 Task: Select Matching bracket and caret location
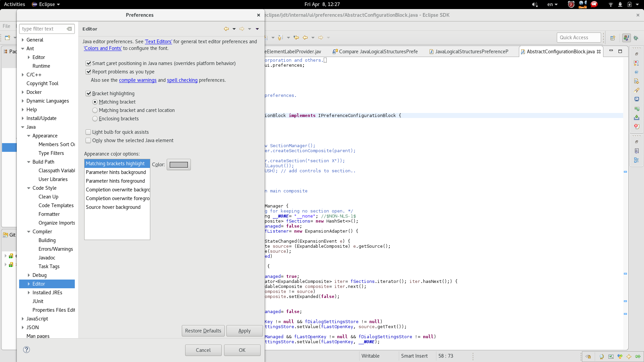point(95,110)
